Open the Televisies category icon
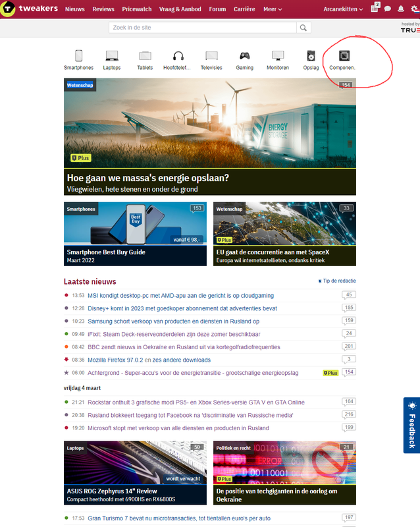420x527 pixels. 211,56
